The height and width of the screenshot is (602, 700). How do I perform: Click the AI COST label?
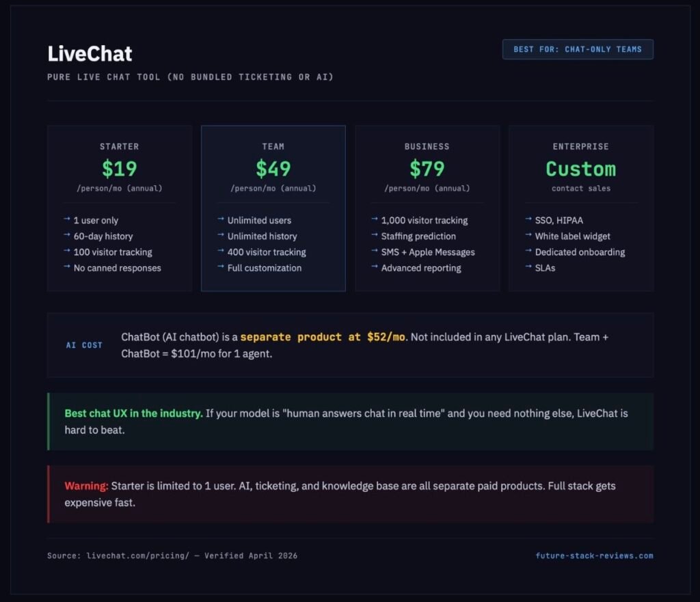pos(83,345)
